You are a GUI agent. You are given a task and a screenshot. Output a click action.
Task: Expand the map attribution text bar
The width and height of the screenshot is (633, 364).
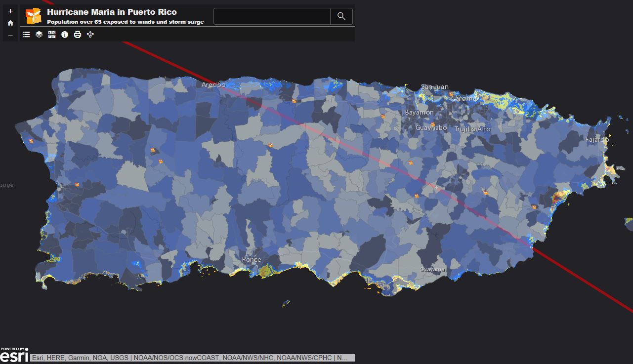(192, 358)
